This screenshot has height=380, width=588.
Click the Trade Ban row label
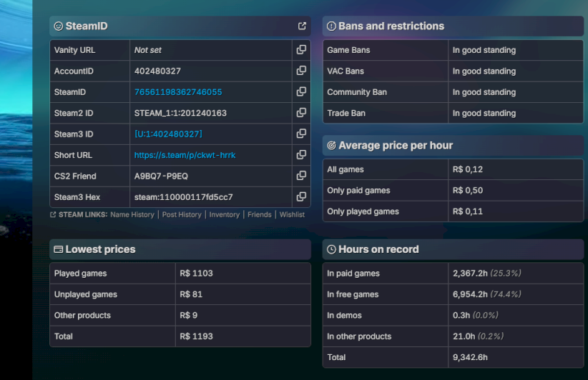pos(346,113)
